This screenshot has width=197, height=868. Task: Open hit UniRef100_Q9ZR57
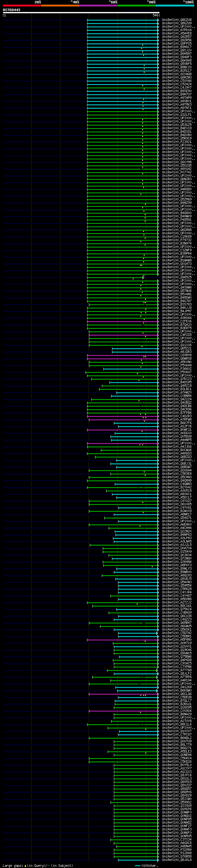click(177, 37)
